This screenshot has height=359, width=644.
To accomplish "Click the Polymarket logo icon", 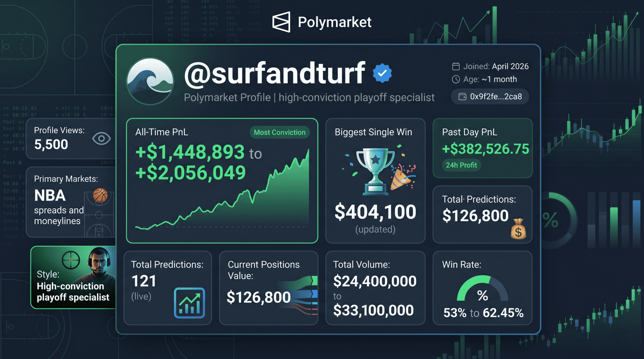I will (x=281, y=22).
